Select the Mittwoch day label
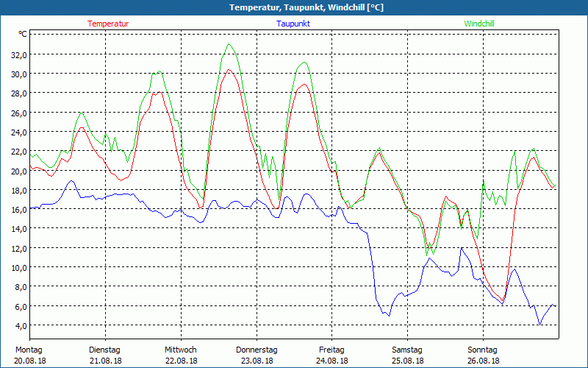This screenshot has height=368, width=588. coord(181,350)
